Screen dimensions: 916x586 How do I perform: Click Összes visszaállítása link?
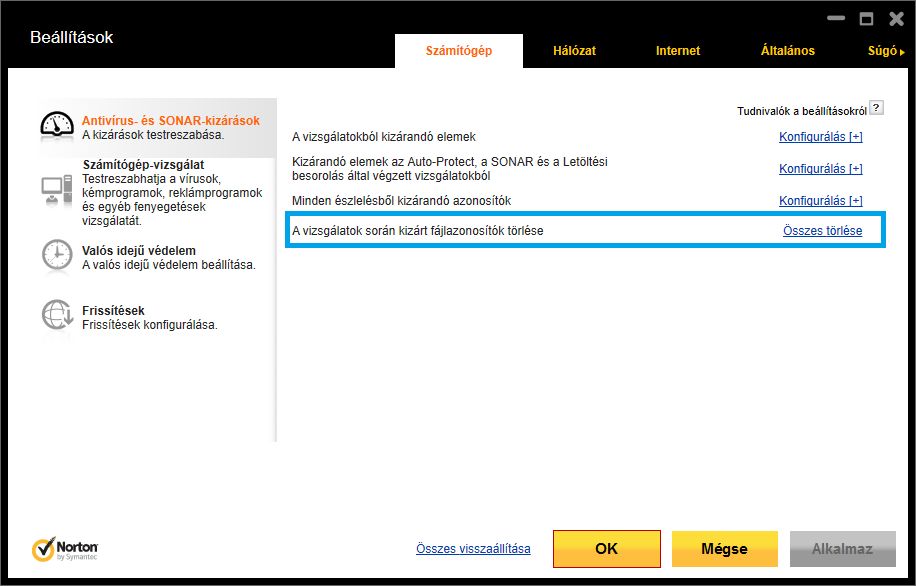pos(473,549)
